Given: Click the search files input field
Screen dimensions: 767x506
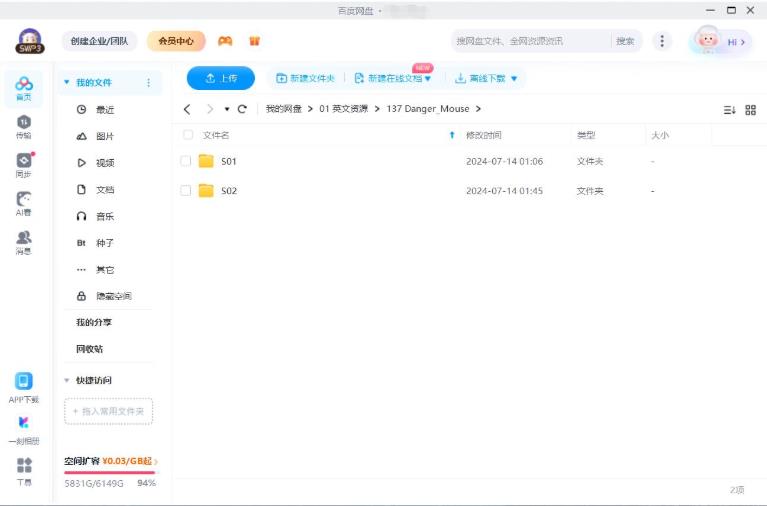Looking at the screenshot, I should (531, 41).
